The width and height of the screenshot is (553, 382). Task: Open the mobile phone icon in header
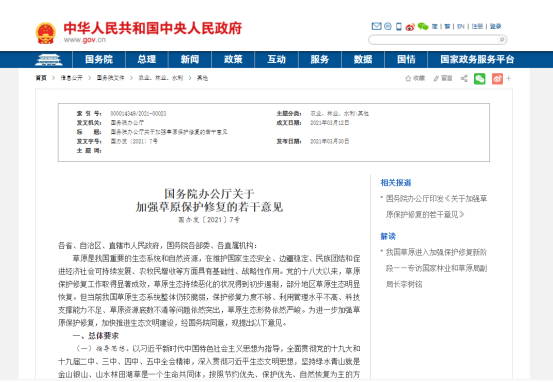pos(399,26)
